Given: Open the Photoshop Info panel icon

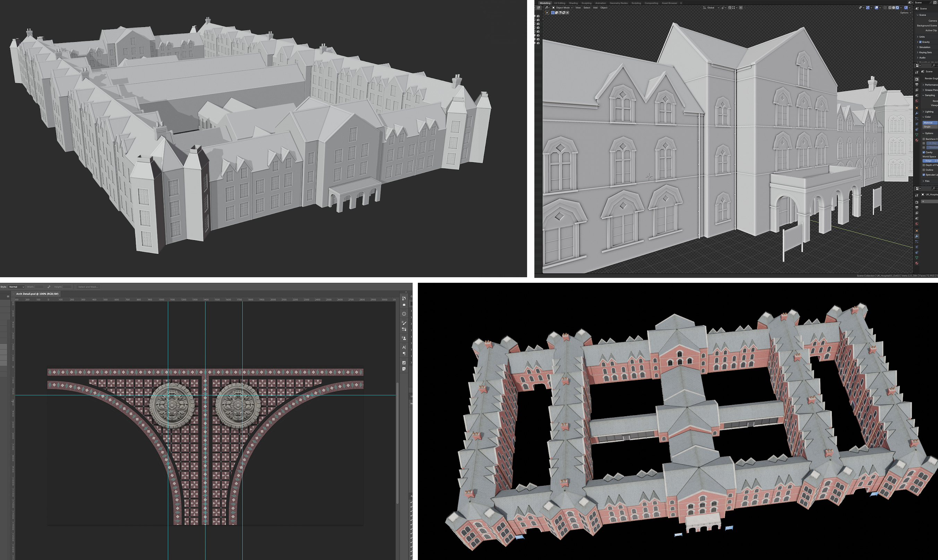Looking at the screenshot, I should coord(404,314).
